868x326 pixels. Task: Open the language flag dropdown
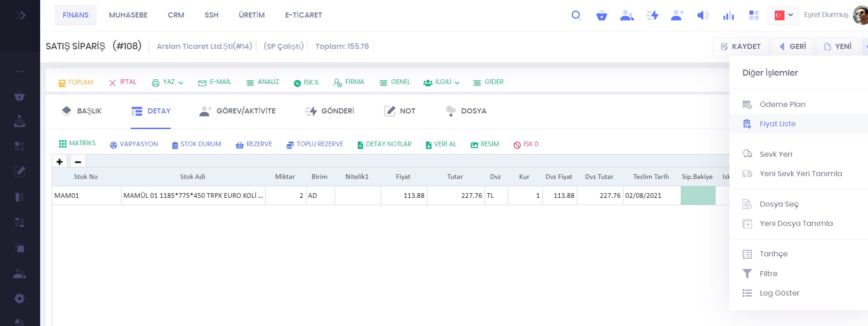(x=783, y=15)
